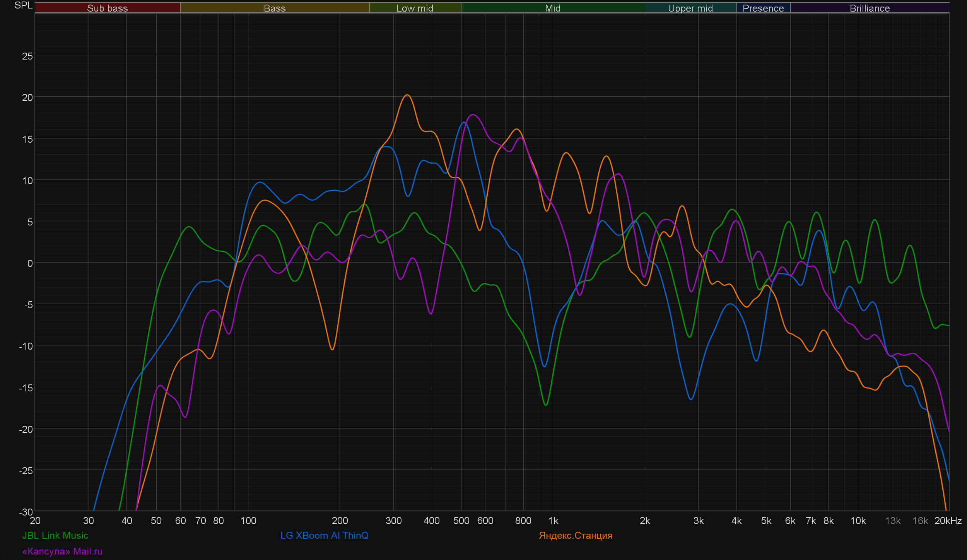
Task: Click the 1k frequency axis label
Action: coord(553,521)
